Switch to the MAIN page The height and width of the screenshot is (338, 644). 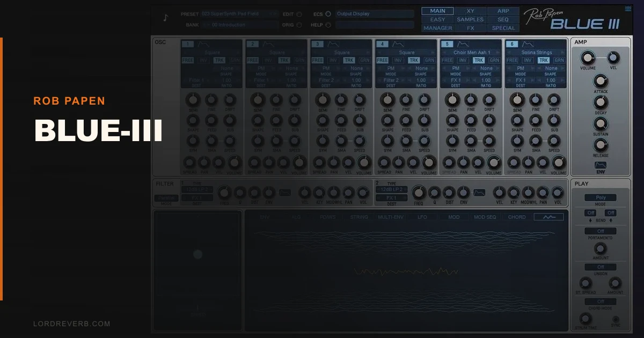[437, 11]
